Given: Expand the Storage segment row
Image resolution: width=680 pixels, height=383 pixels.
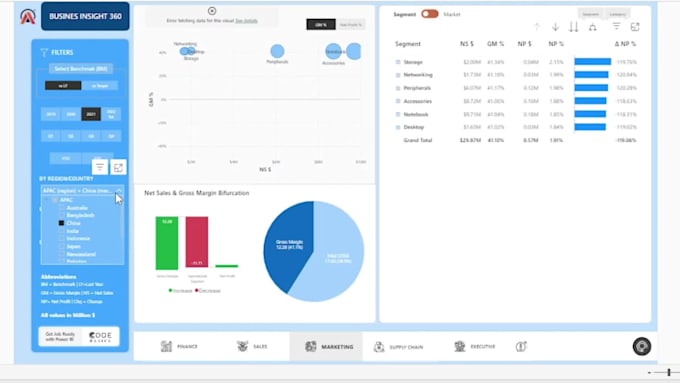Looking at the screenshot, I should point(398,62).
